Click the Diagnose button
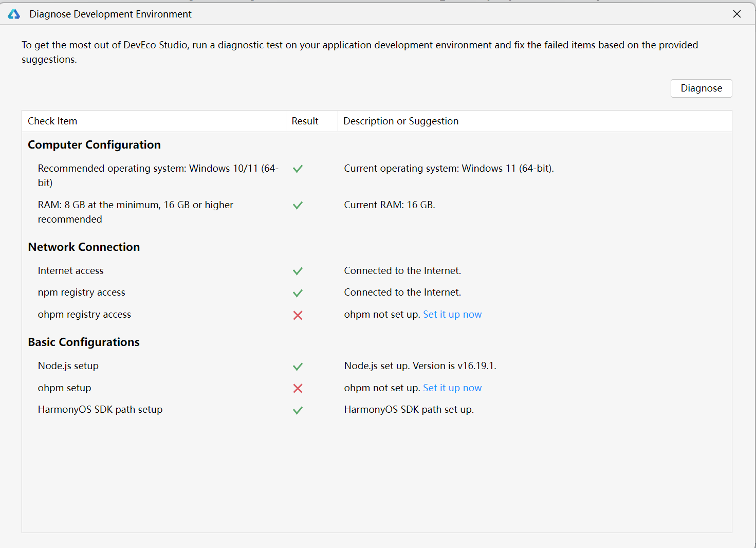This screenshot has width=756, height=548. click(x=701, y=88)
